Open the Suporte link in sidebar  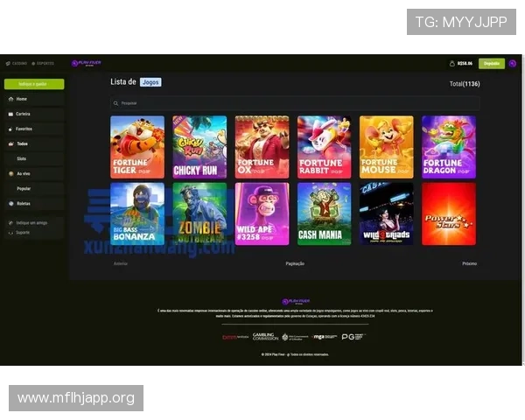tap(24, 233)
